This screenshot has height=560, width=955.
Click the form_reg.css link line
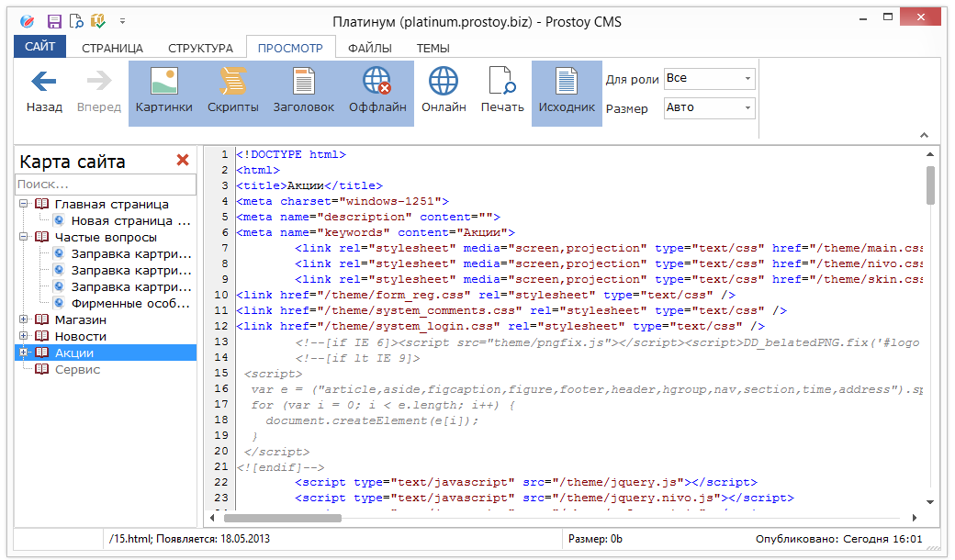pyautogui.click(x=486, y=296)
